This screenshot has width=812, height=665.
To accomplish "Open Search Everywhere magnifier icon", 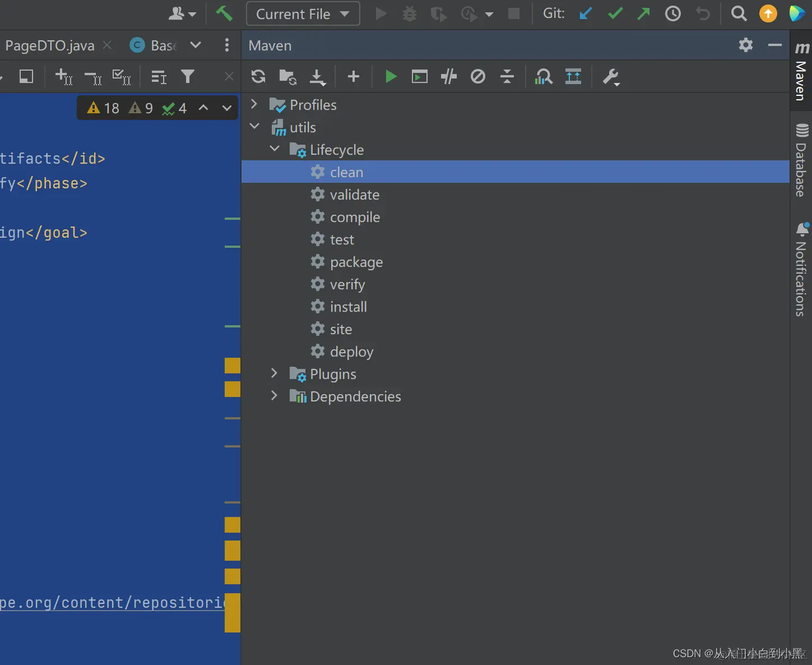I will (739, 13).
